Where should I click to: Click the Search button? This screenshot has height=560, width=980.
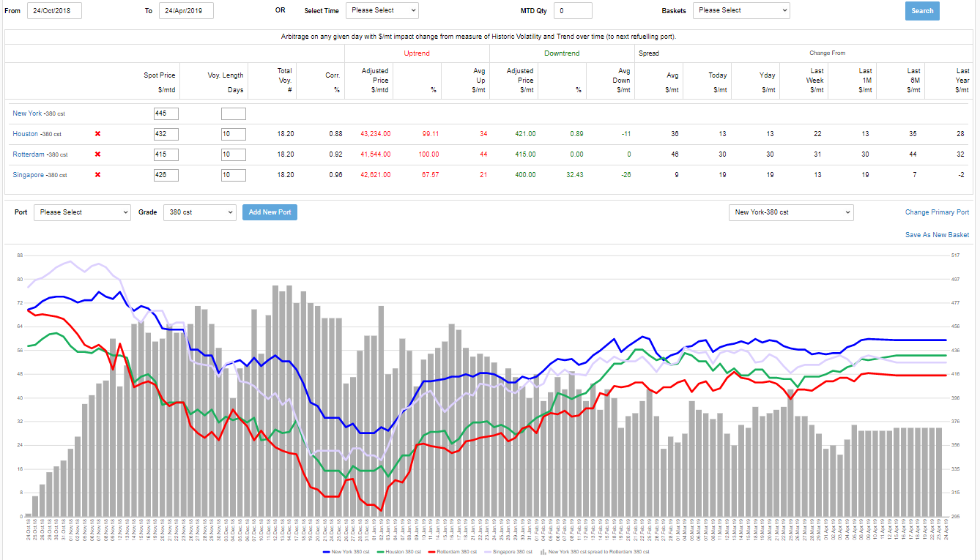[x=922, y=11]
